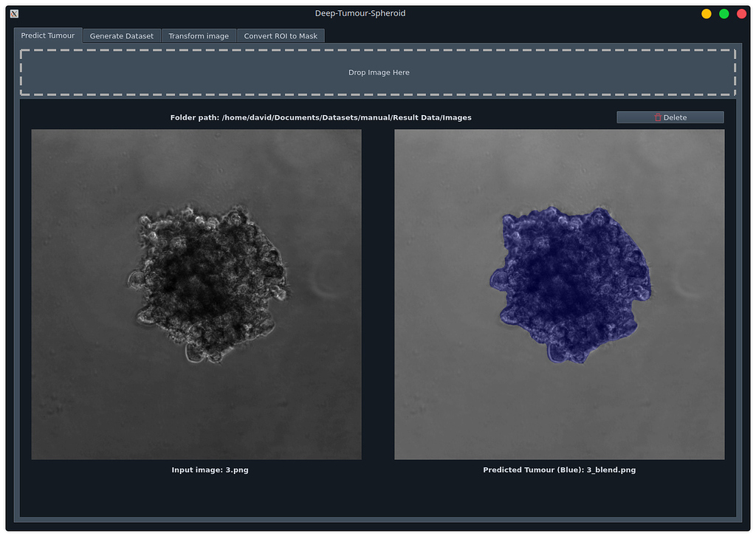The image size is (756, 536).
Task: Click the "Input image: 3.png" caption
Action: 210,470
